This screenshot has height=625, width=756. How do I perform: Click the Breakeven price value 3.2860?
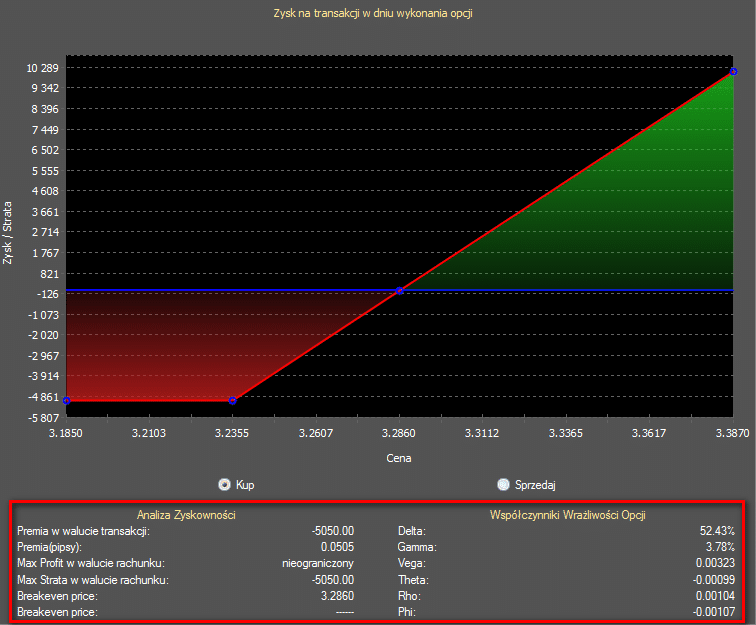click(335, 596)
